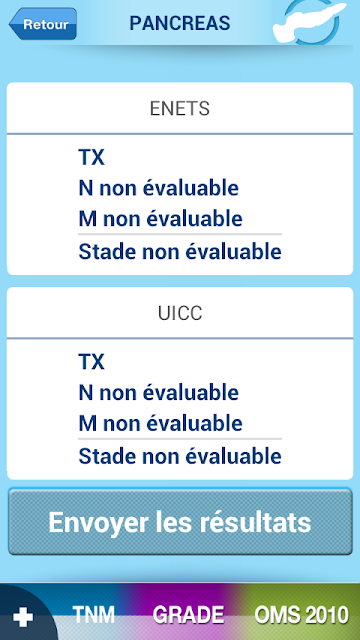Viewport: 360px width, 640px height.
Task: Tap TX under ENETS
Action: point(91,157)
